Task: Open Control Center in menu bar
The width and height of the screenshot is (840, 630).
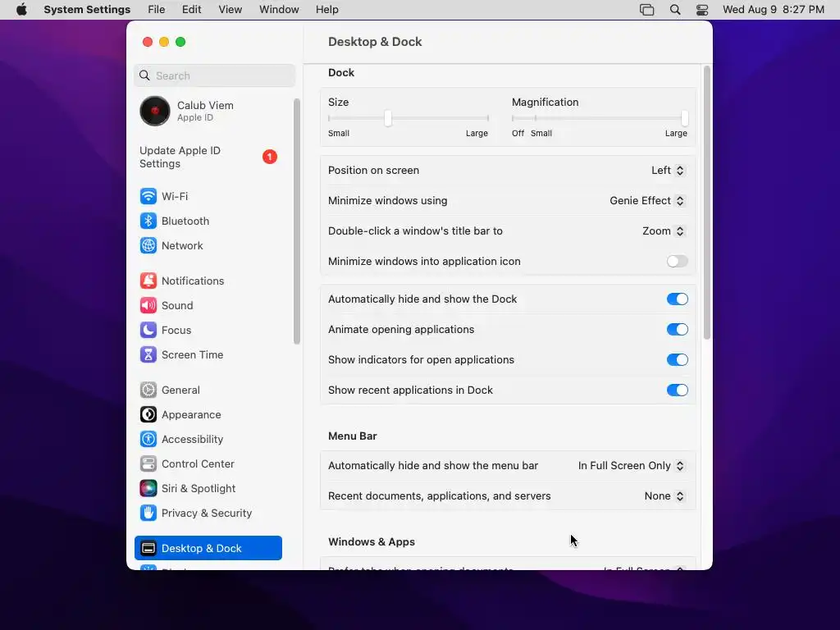Action: pos(702,10)
